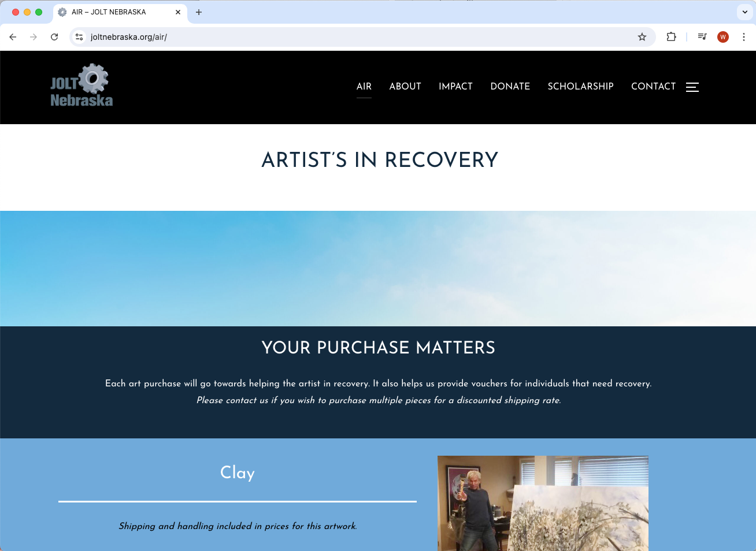Open the AIR navigation item
The width and height of the screenshot is (756, 551).
pyautogui.click(x=364, y=87)
